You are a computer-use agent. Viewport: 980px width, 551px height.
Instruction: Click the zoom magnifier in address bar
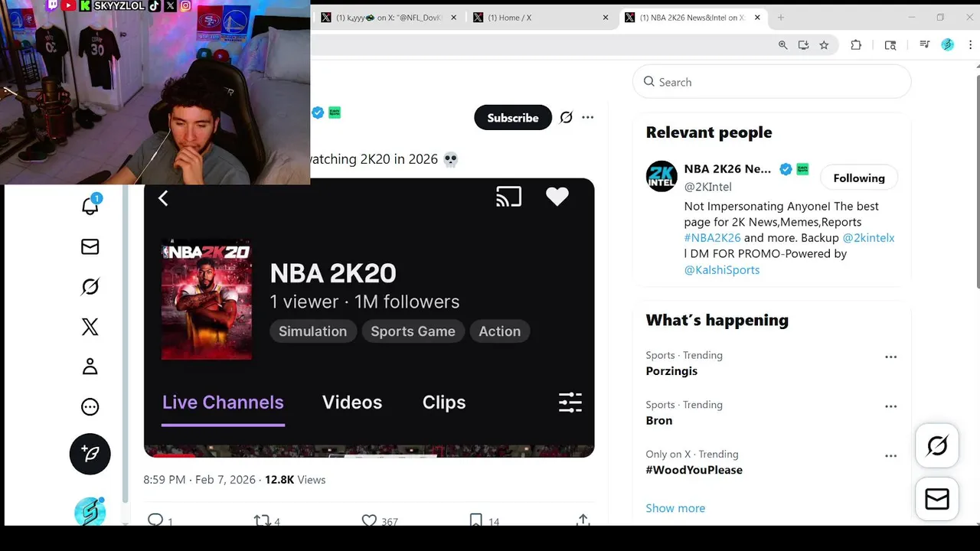(783, 45)
